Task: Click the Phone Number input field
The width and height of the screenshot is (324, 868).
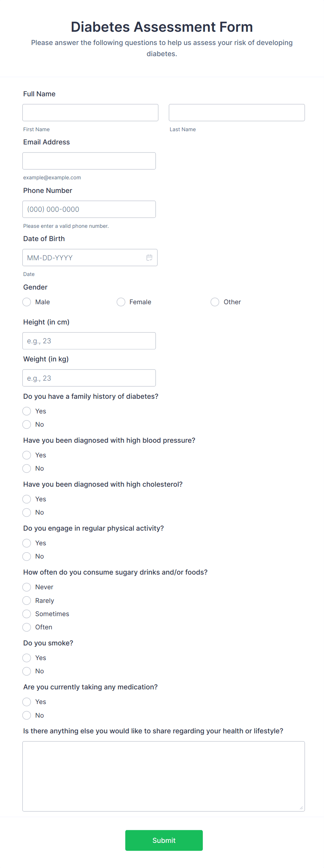Action: pos(89,209)
